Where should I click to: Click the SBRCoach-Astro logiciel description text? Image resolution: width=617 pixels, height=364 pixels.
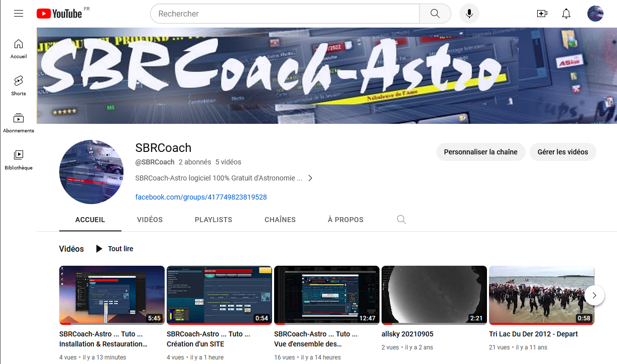click(x=219, y=178)
